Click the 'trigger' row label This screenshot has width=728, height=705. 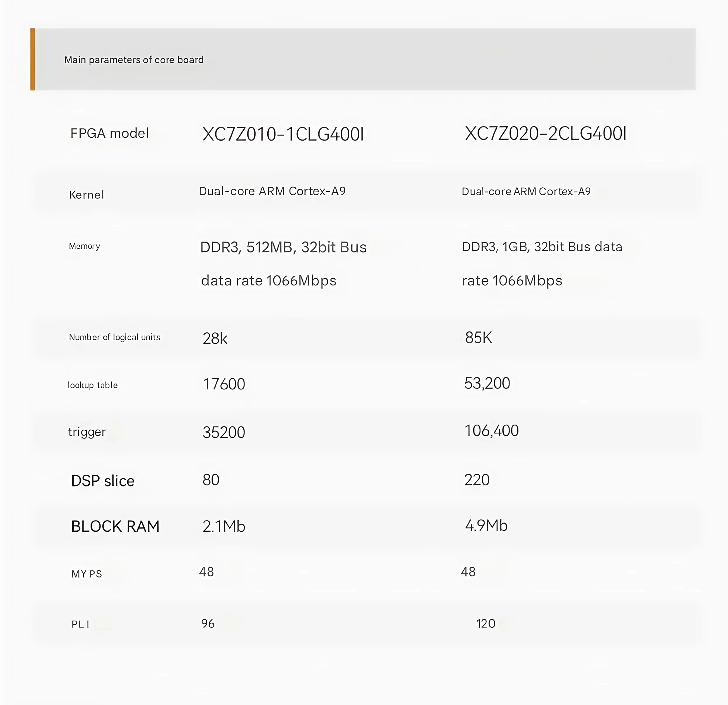tap(87, 432)
